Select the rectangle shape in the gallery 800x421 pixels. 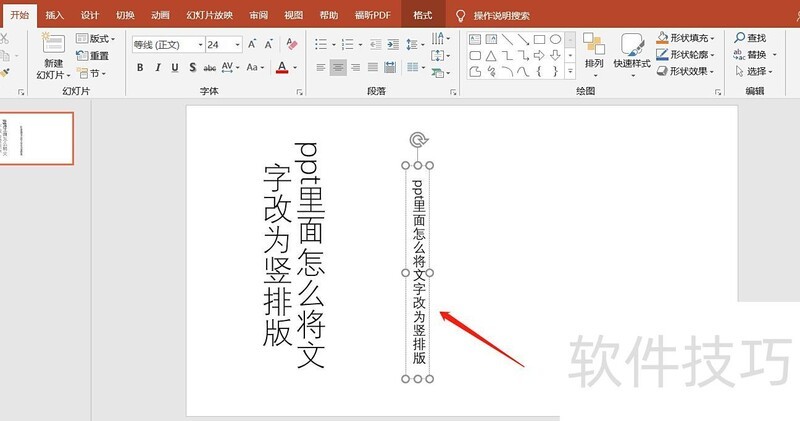538,39
